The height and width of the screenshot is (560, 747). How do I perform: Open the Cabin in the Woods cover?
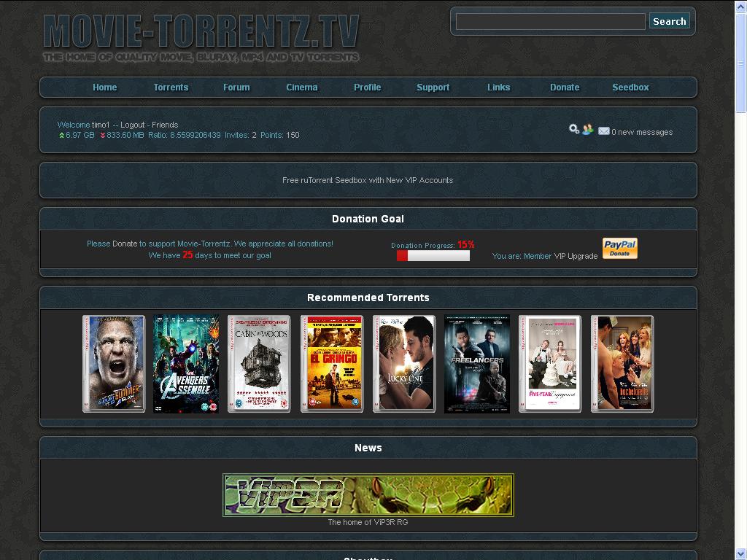pos(259,364)
